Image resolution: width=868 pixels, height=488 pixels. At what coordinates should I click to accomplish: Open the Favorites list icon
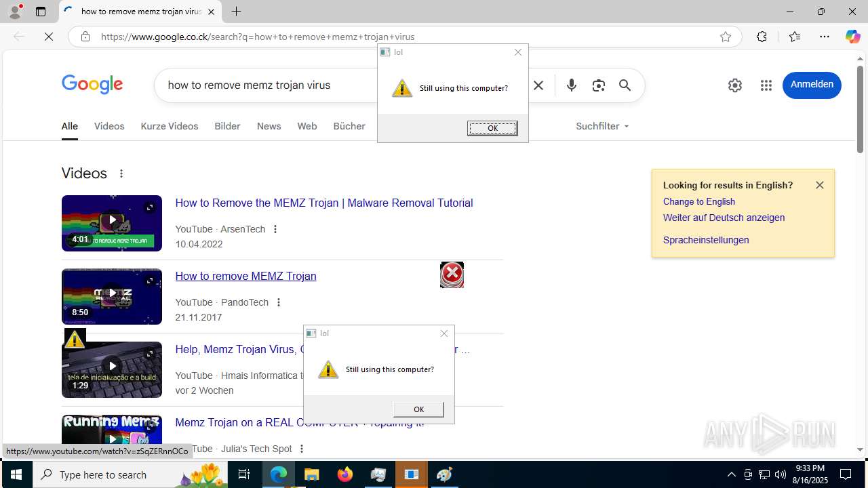(x=795, y=37)
